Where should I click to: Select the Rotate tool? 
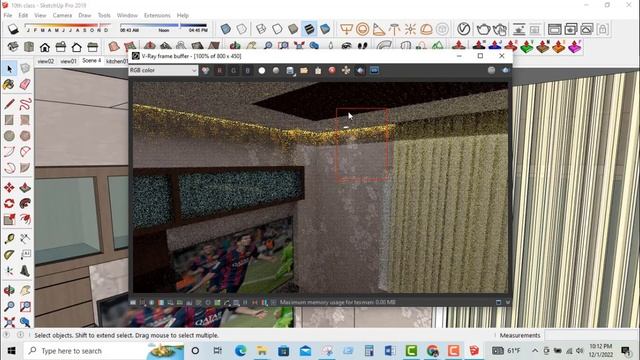point(9,203)
